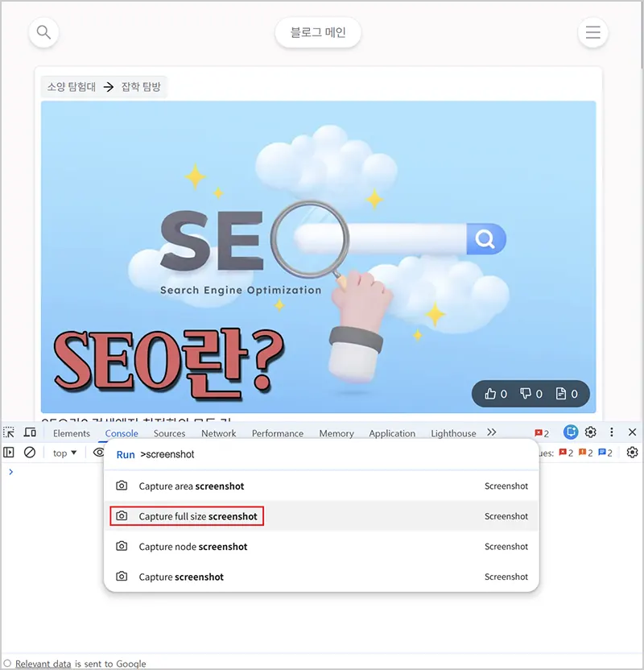Switch to the Network tab
Viewport: 644px width, 670px height.
coord(218,433)
